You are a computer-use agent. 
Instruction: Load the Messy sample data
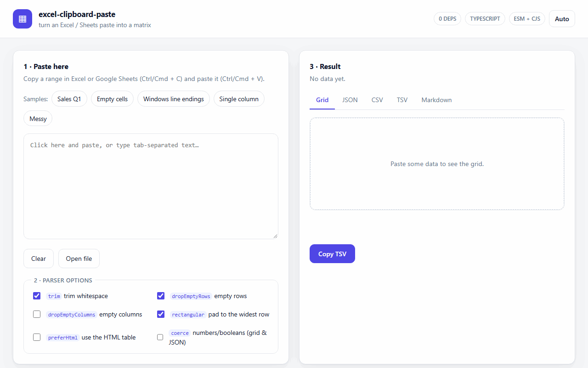(x=38, y=119)
